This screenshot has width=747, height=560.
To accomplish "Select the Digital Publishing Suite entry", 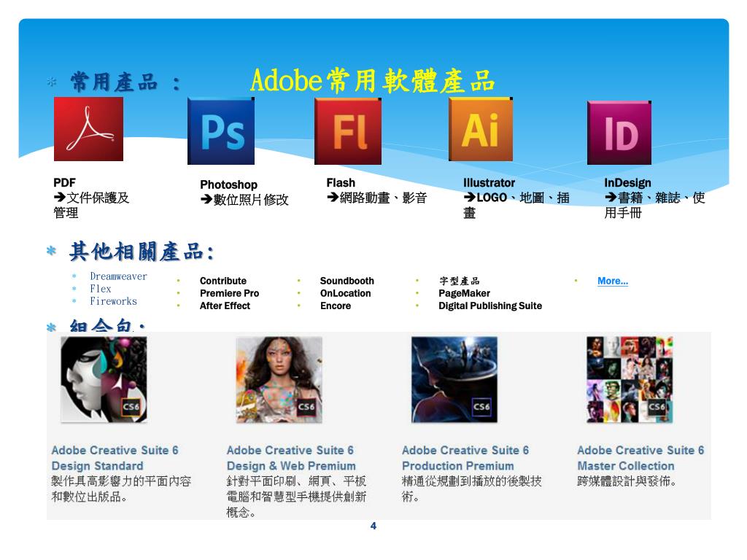I will (490, 306).
